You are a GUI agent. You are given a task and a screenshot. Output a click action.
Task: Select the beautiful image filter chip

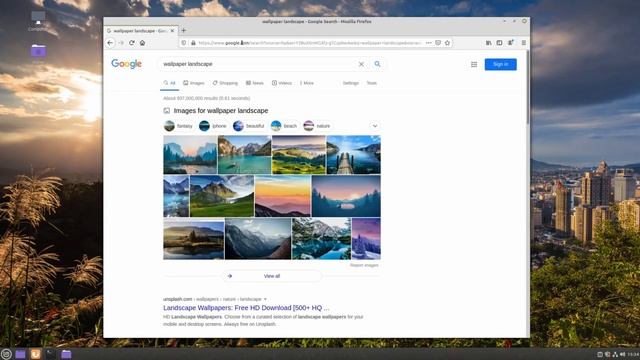point(249,126)
